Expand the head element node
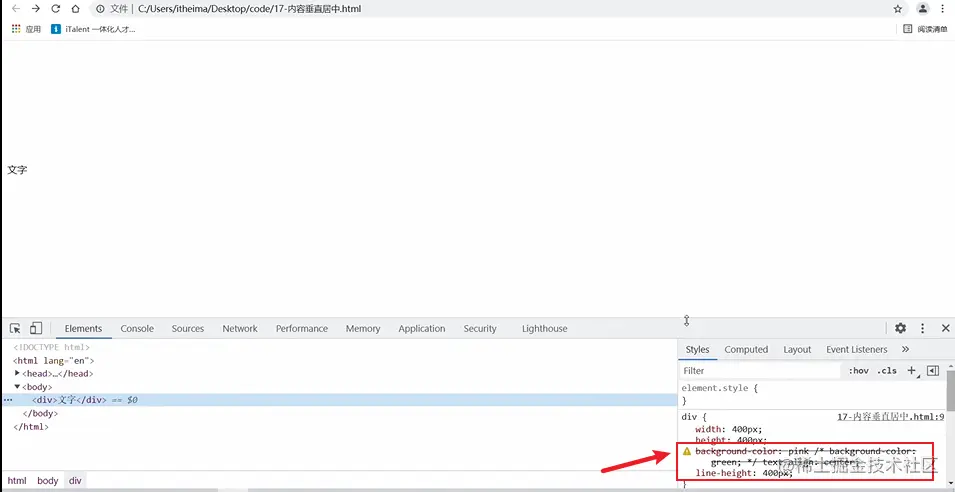 coord(18,373)
